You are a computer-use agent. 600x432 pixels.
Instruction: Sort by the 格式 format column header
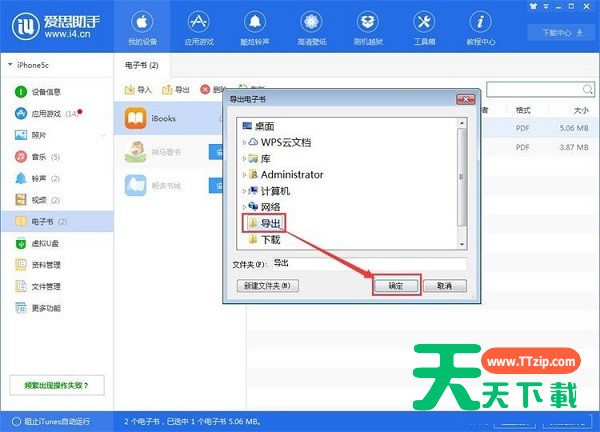point(523,110)
